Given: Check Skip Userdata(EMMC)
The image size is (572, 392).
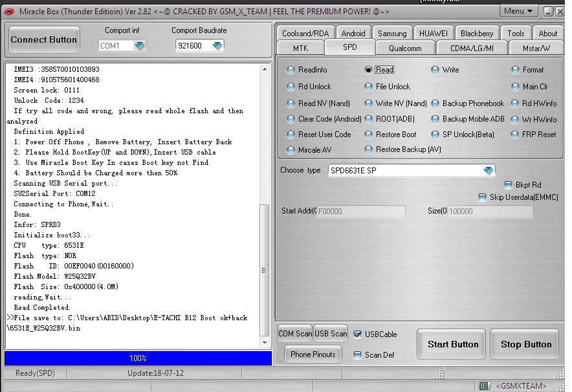Looking at the screenshot, I should pos(482,197).
